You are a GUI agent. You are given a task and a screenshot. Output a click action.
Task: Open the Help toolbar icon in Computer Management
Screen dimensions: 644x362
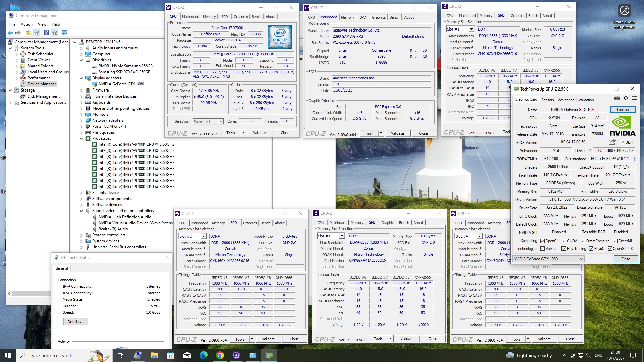point(46,33)
